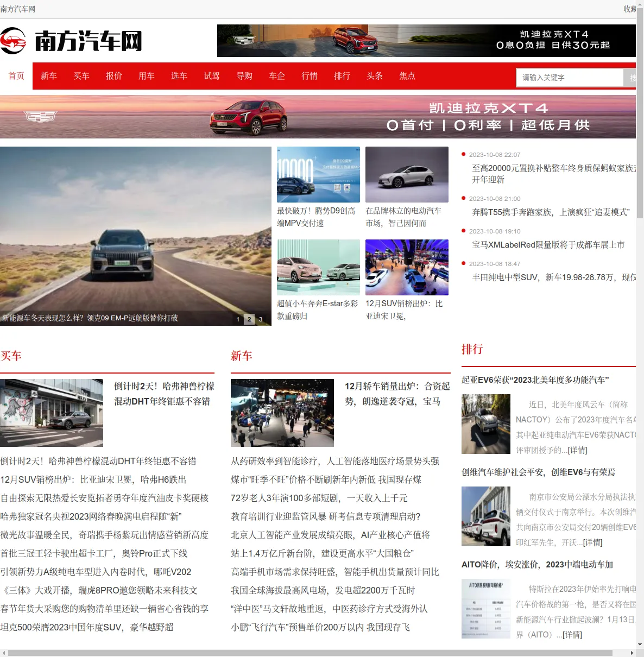Screen dimensions: 644x657
Task: Open 小鹏“飞行汽车”预售单价 item
Action: tap(320, 627)
